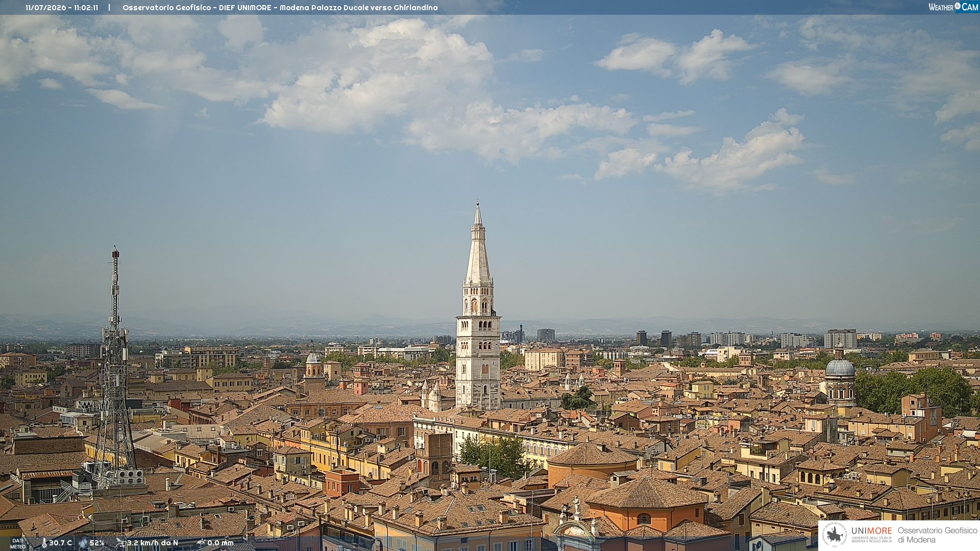The height and width of the screenshot is (551, 980).
Task: Click Osservatorio Geofisico di Modena logo text
Action: [x=937, y=535]
